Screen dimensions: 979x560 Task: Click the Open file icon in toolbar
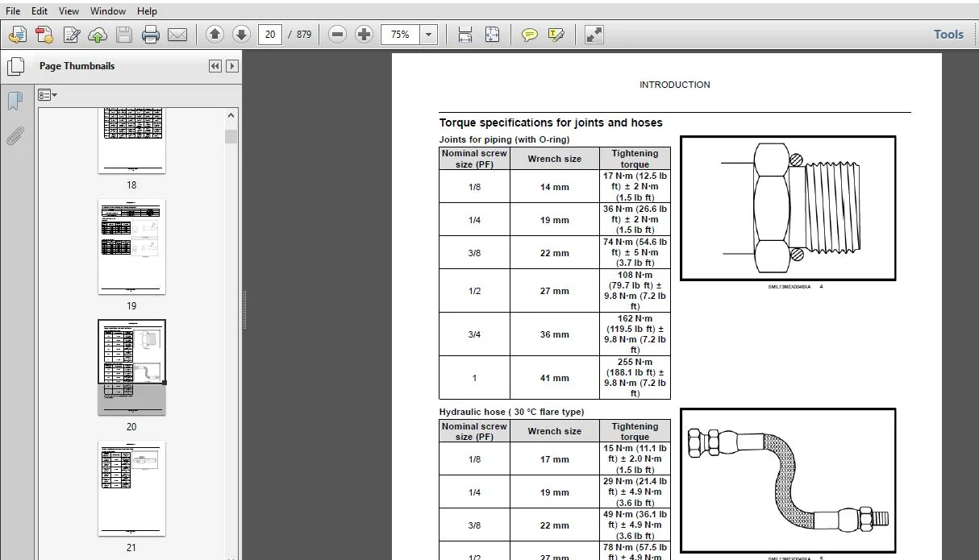click(18, 35)
